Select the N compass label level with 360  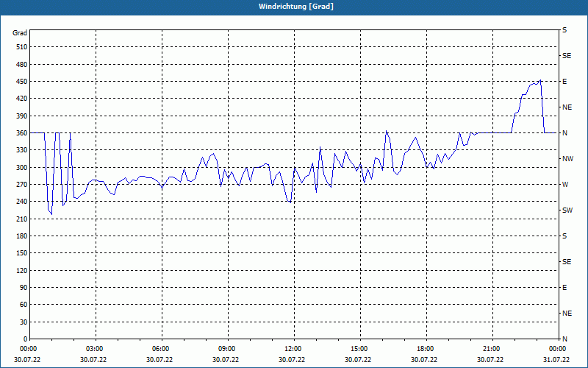coord(565,133)
